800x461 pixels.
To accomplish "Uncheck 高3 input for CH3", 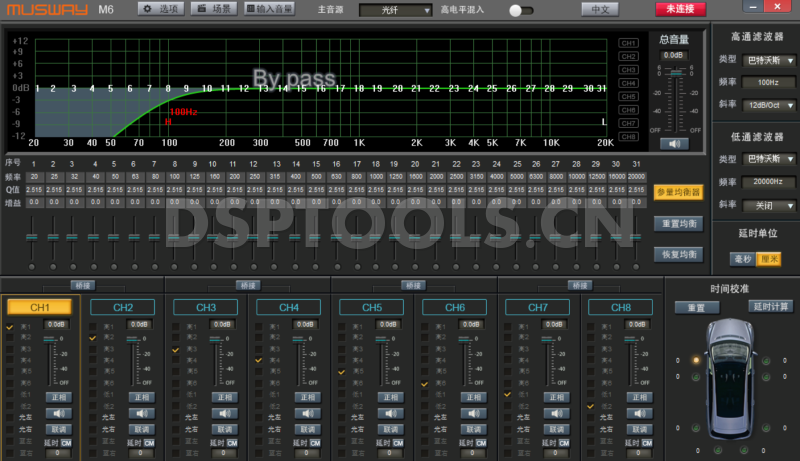I will pos(176,349).
